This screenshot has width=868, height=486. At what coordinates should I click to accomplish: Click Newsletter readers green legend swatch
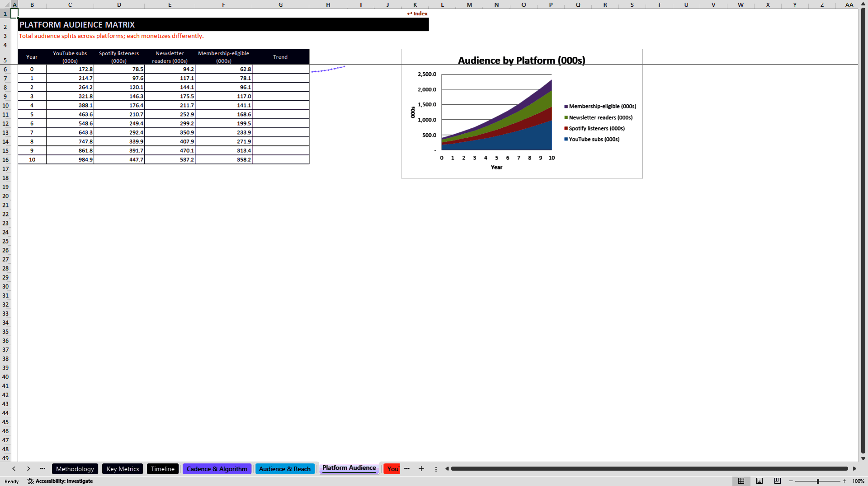pyautogui.click(x=566, y=117)
